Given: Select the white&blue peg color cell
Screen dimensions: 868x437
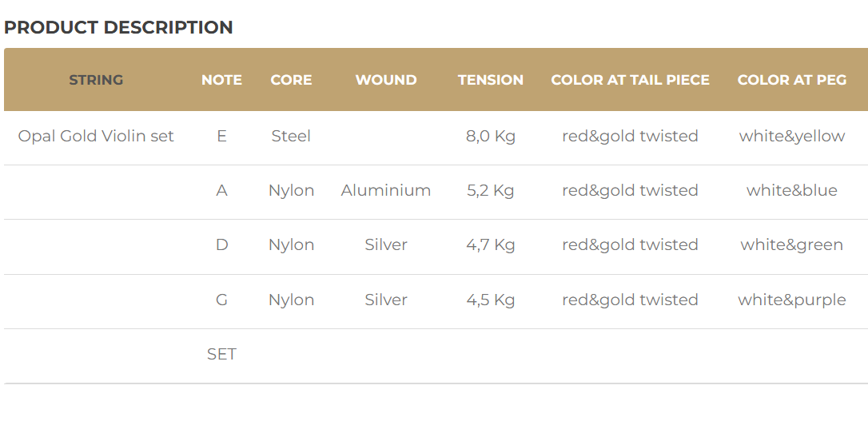Looking at the screenshot, I should (x=792, y=190).
